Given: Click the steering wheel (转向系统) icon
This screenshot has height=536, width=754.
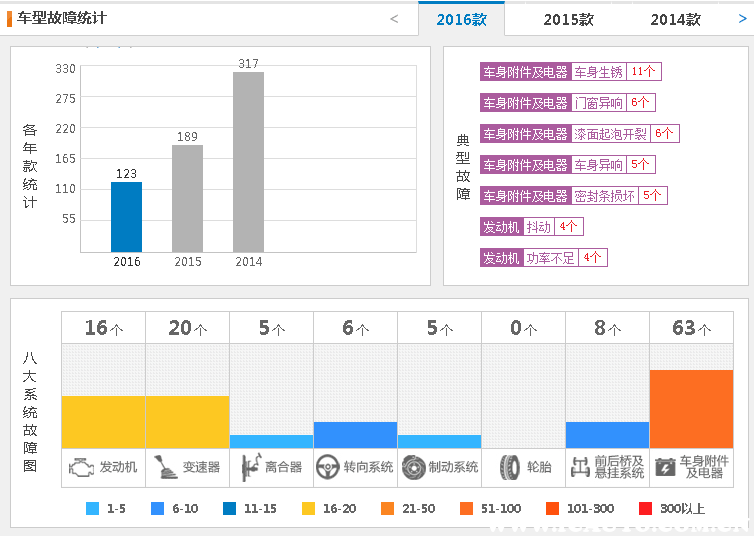Looking at the screenshot, I should point(326,466).
